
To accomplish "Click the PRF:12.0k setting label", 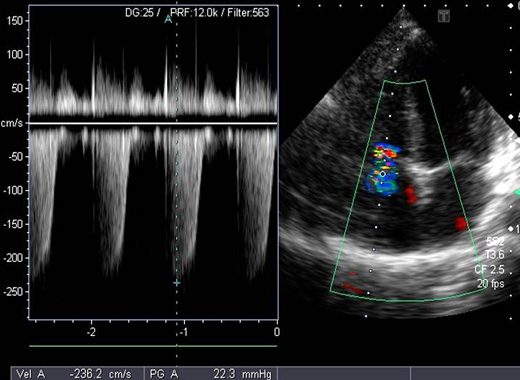I will [195, 13].
